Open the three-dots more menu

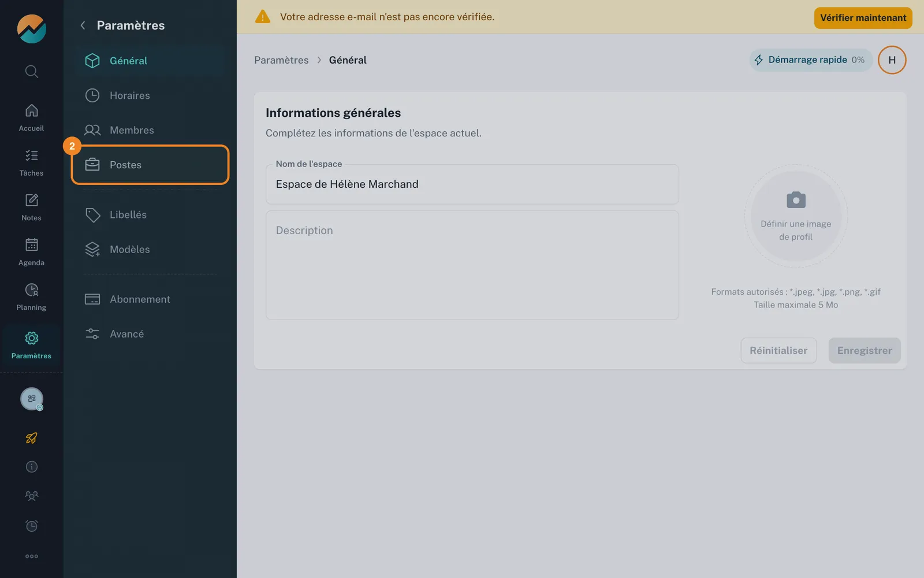point(32,556)
